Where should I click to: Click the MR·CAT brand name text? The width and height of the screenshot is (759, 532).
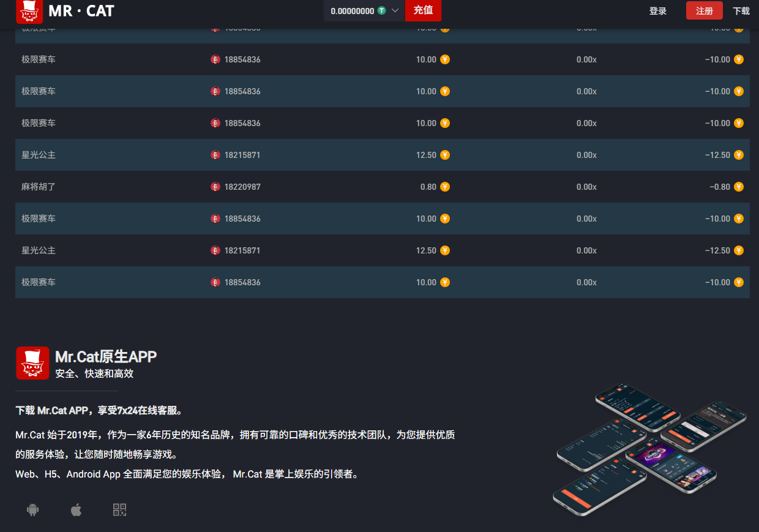81,10
